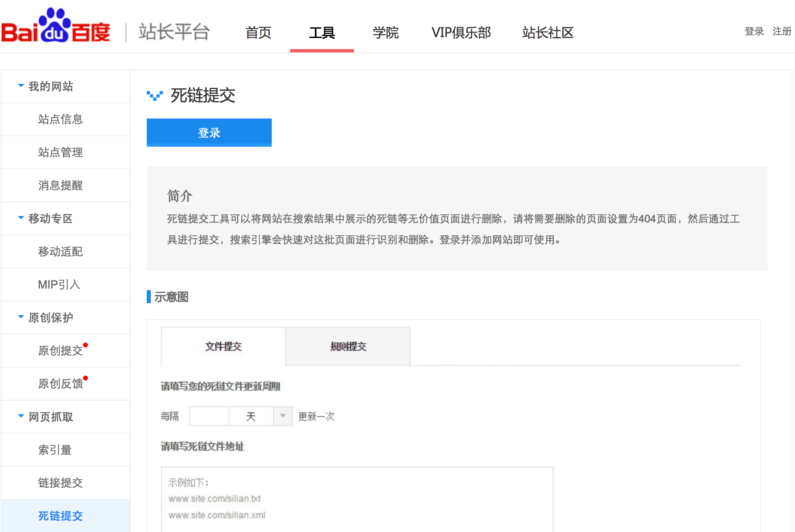
Task: Select the 工具 navigation tab
Action: 322,33
